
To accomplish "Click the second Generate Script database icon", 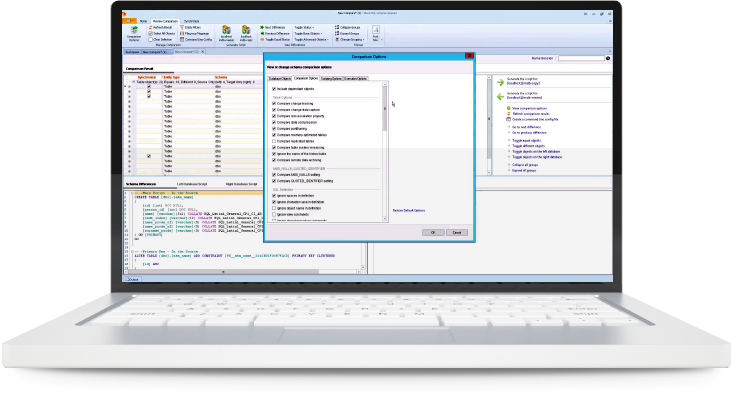I will [246, 30].
